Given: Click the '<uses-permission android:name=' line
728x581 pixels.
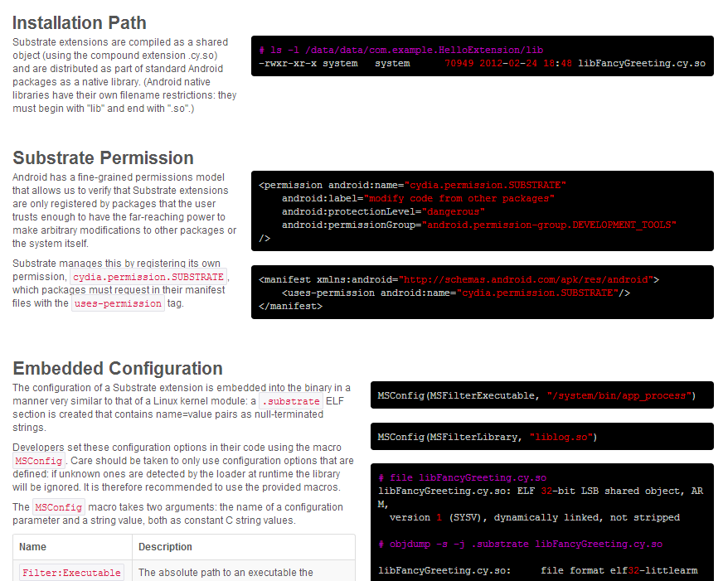Looking at the screenshot, I should pyautogui.click(x=456, y=293).
